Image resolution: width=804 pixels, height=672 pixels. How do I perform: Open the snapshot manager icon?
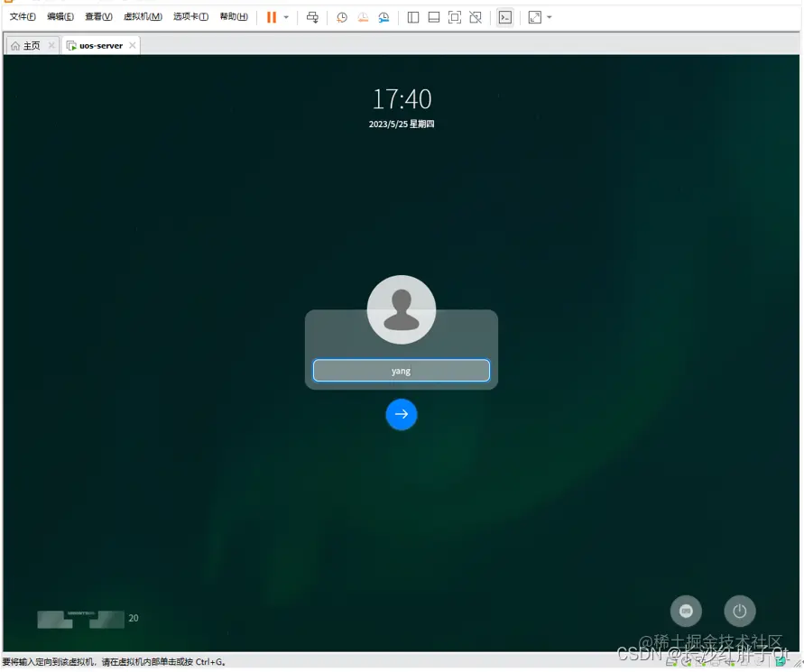point(384,17)
